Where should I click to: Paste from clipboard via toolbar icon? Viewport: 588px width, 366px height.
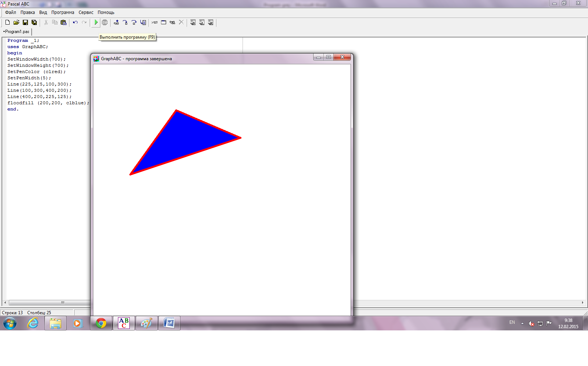[64, 22]
